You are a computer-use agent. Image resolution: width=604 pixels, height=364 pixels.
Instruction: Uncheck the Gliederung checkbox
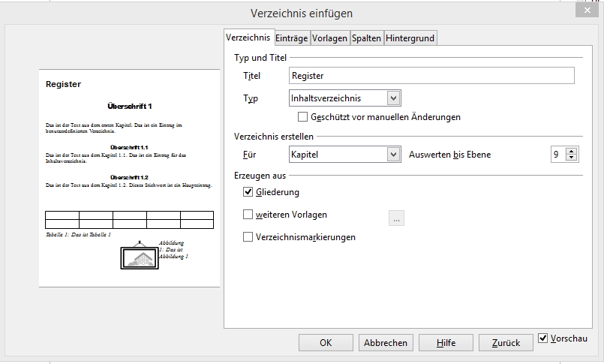tap(248, 192)
